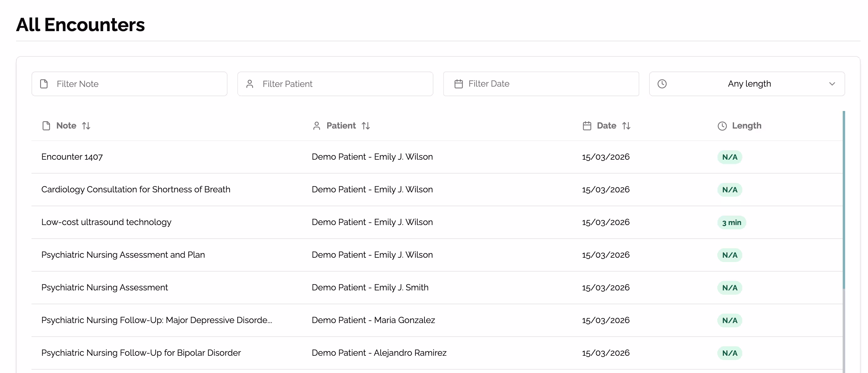Screen dimensions: 868x373
Task: Click the document icon beside Note header
Action: click(46, 126)
